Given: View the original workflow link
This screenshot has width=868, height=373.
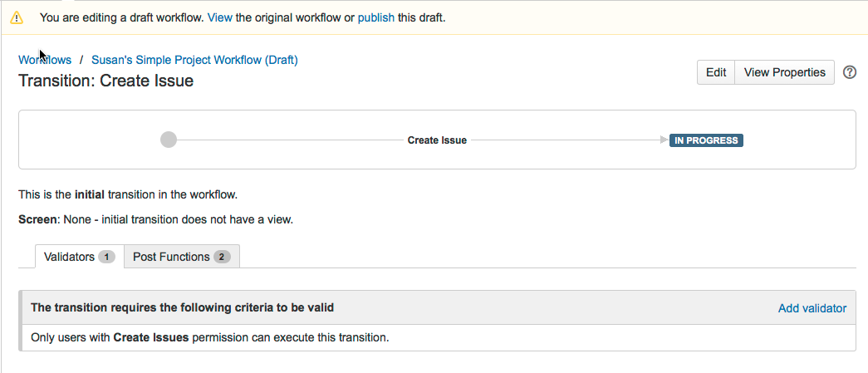Looking at the screenshot, I should coord(219,17).
